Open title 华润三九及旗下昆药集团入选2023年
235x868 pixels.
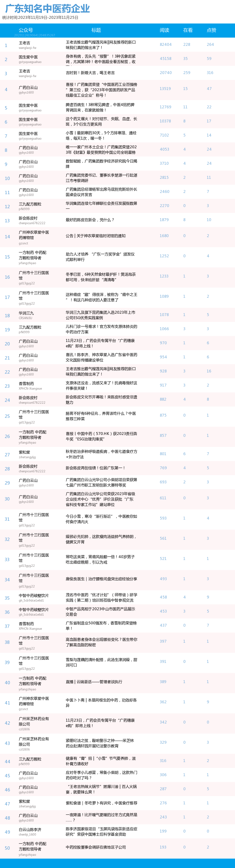coord(101,315)
